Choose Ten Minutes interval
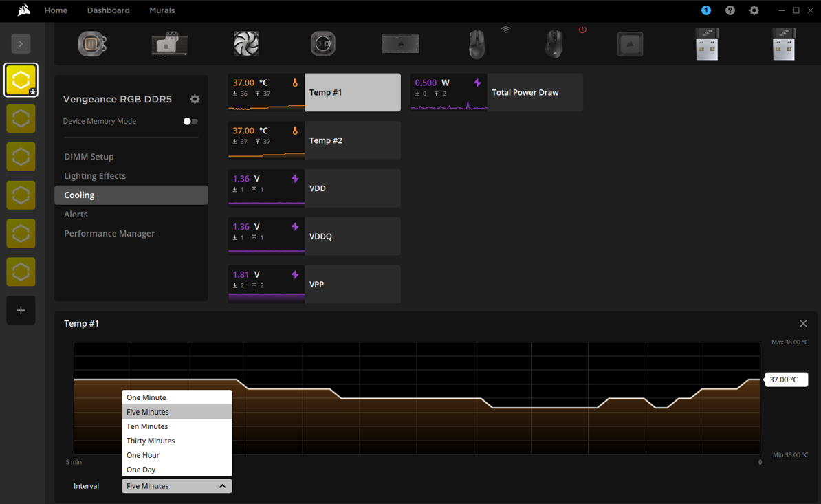 tap(177, 426)
